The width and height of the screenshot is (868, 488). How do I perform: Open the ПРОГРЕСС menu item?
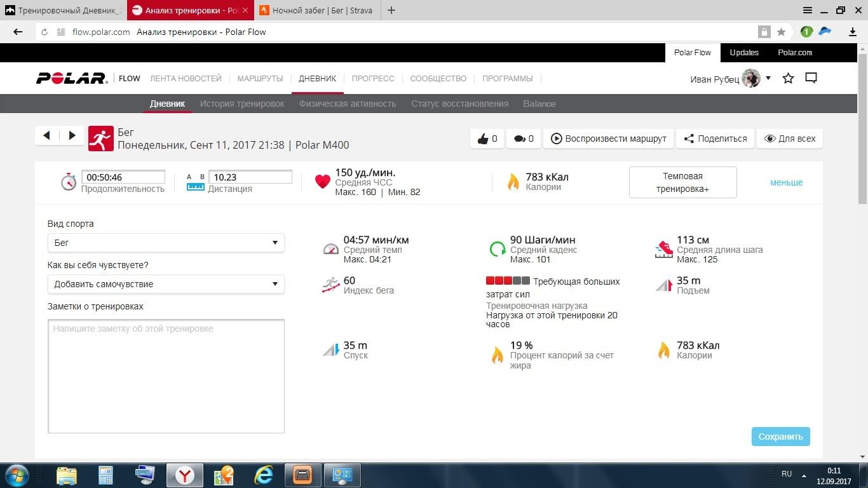373,78
